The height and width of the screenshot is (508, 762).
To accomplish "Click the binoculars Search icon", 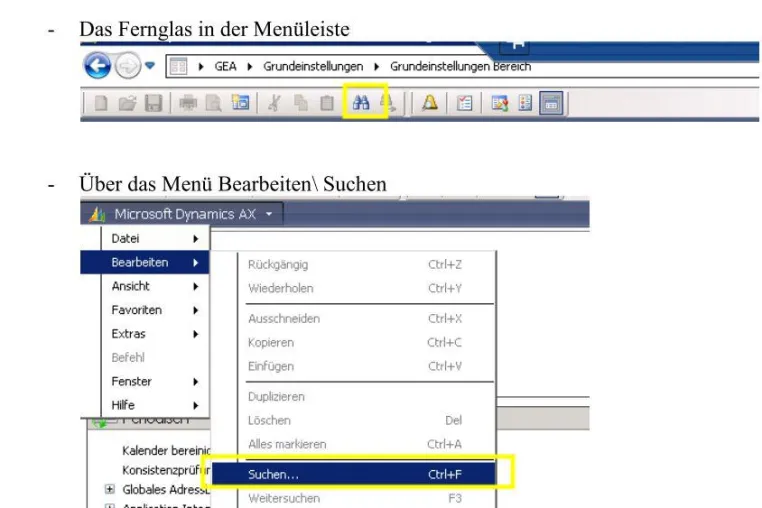I will coord(361,103).
